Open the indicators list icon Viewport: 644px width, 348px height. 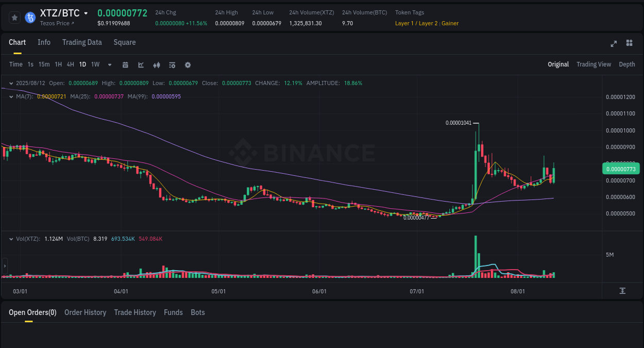click(172, 64)
